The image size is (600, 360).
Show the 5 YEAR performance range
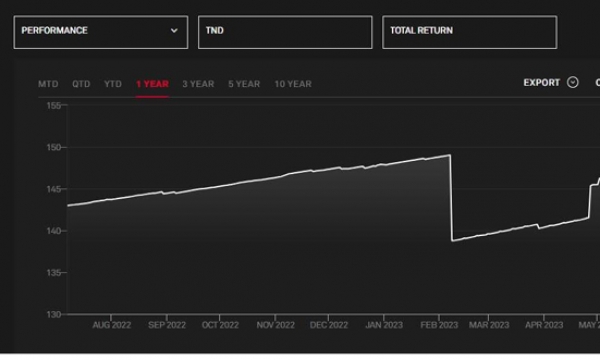tap(244, 84)
